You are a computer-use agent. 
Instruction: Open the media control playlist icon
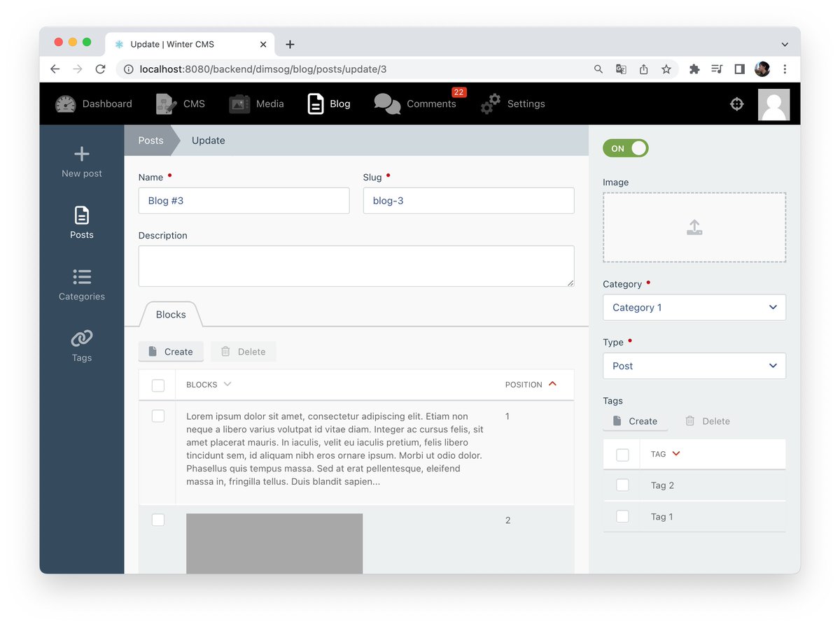717,69
